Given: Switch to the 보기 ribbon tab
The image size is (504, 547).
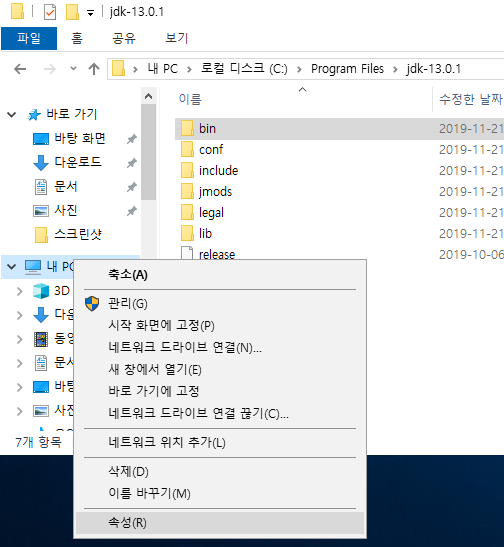Looking at the screenshot, I should click(176, 38).
